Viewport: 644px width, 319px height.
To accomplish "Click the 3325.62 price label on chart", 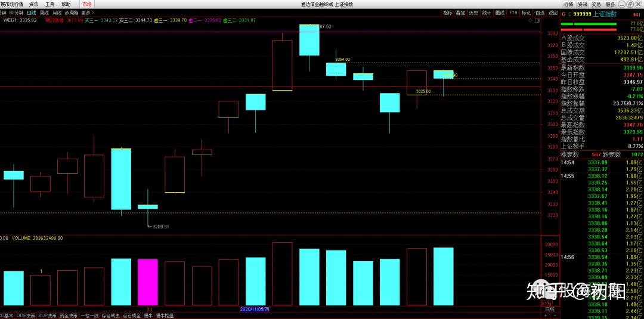I will coord(423,91).
